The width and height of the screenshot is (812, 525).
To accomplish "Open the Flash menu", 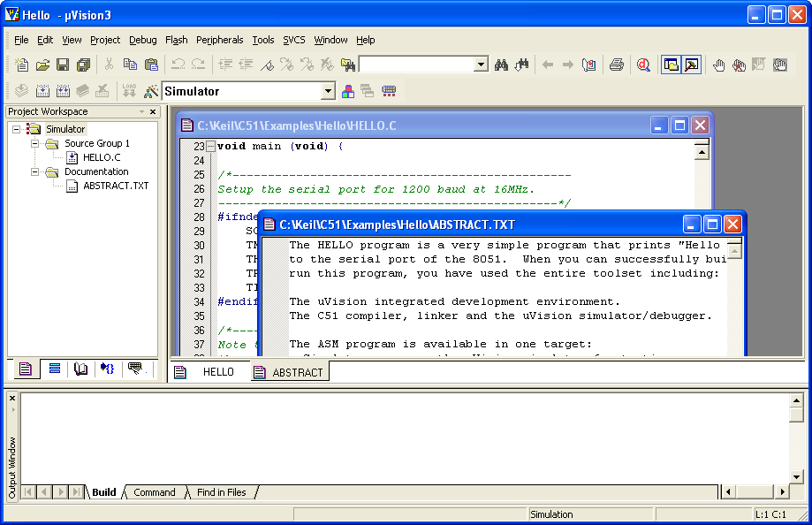I will [177, 40].
